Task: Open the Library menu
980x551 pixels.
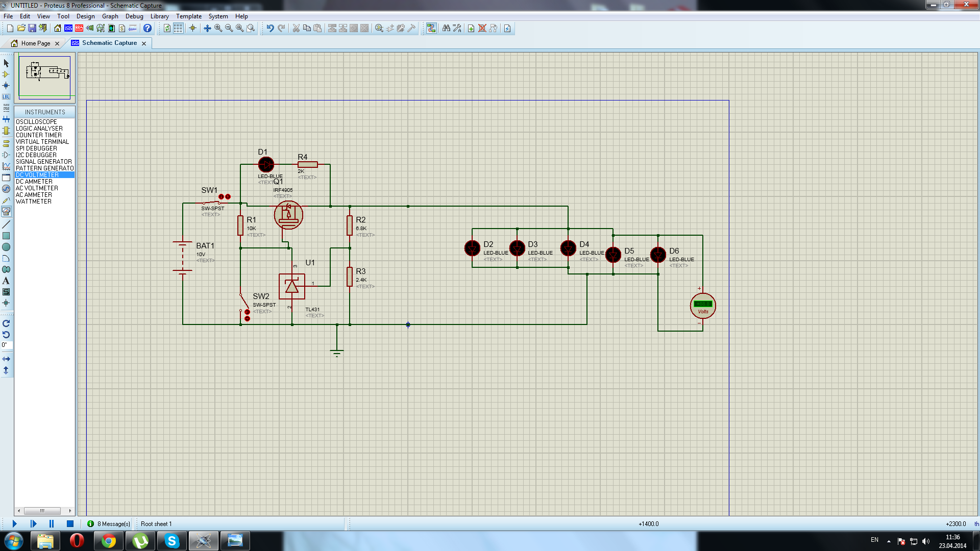Action: [159, 16]
